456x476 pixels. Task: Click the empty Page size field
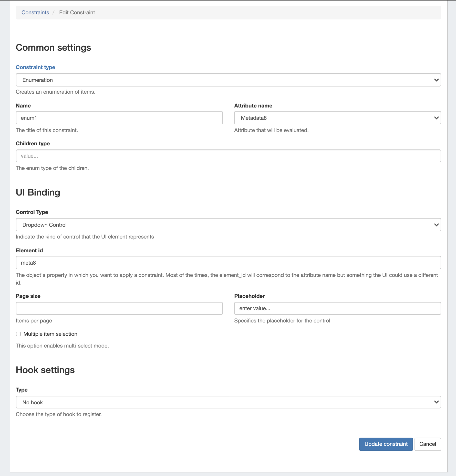pos(119,308)
